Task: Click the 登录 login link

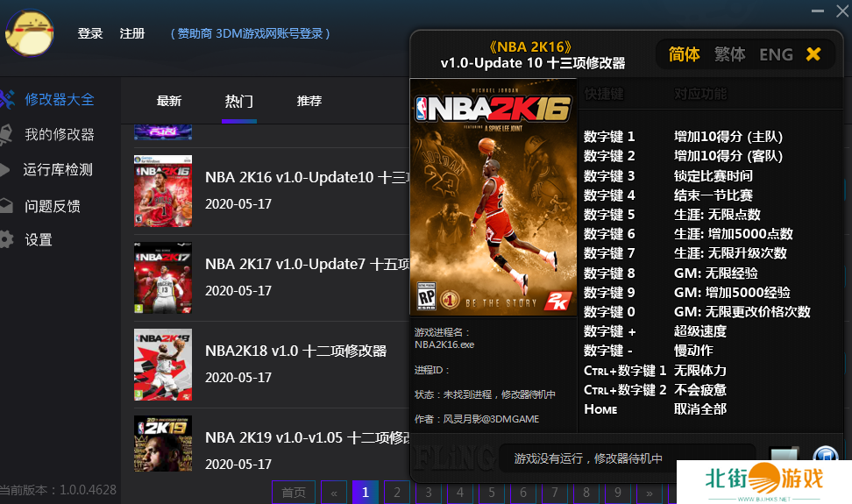Action: click(x=90, y=33)
